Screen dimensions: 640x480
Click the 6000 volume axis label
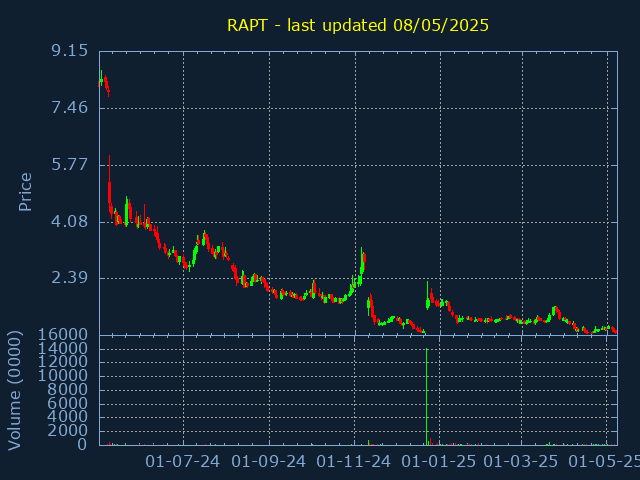[x=67, y=404]
